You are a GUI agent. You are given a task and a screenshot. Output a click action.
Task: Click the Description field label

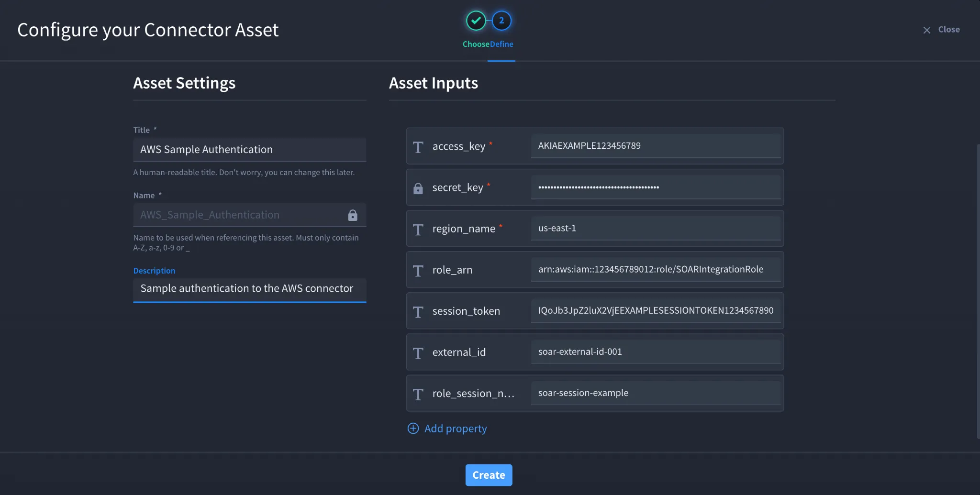154,271
